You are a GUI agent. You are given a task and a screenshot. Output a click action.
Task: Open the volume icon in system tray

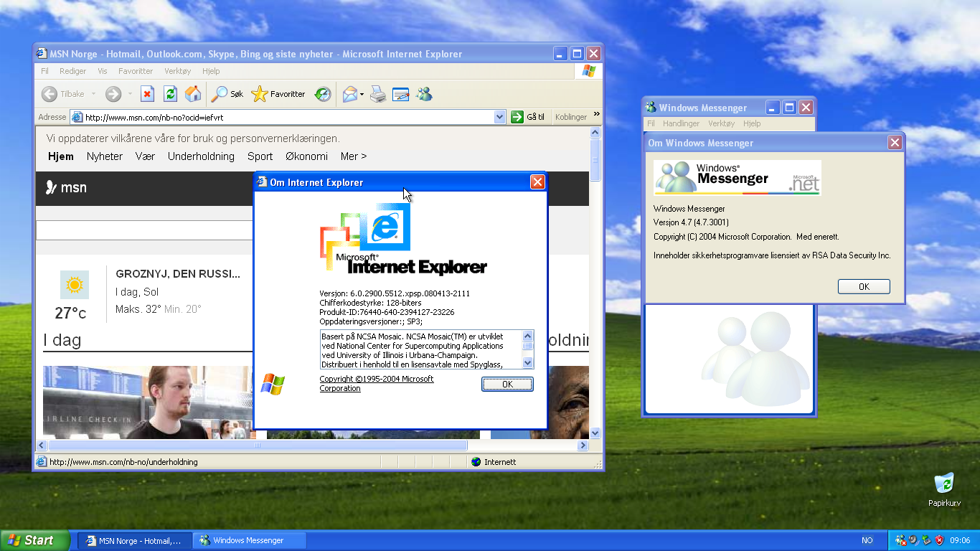[912, 540]
